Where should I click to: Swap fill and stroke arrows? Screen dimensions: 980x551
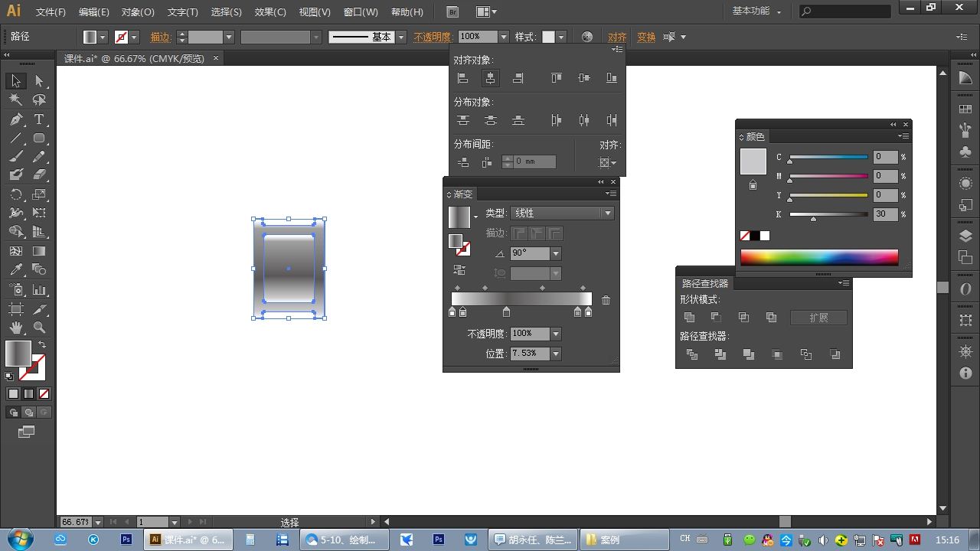click(x=42, y=345)
